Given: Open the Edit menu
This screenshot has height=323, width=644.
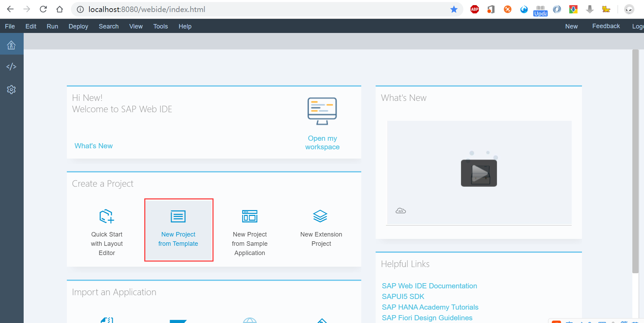Looking at the screenshot, I should point(31,26).
